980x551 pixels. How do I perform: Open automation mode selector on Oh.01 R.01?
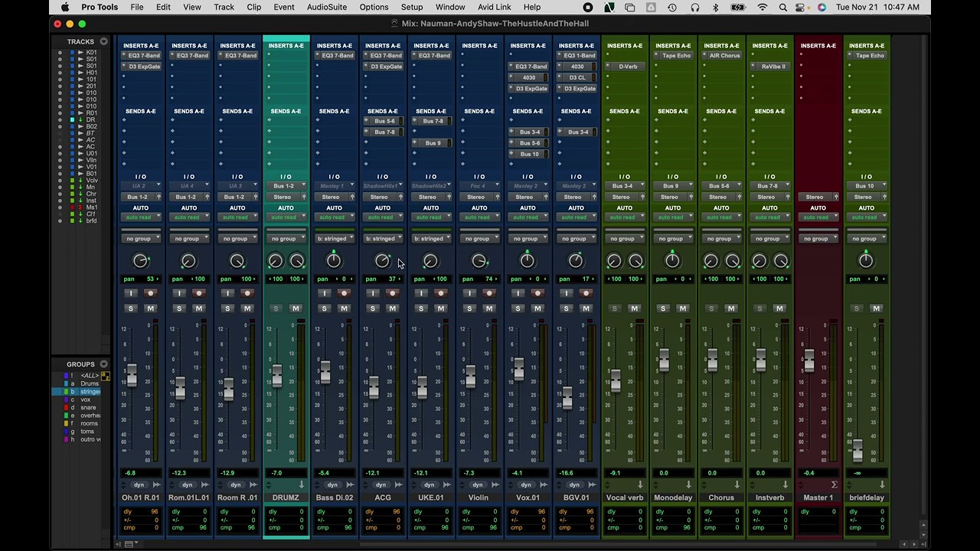click(141, 217)
